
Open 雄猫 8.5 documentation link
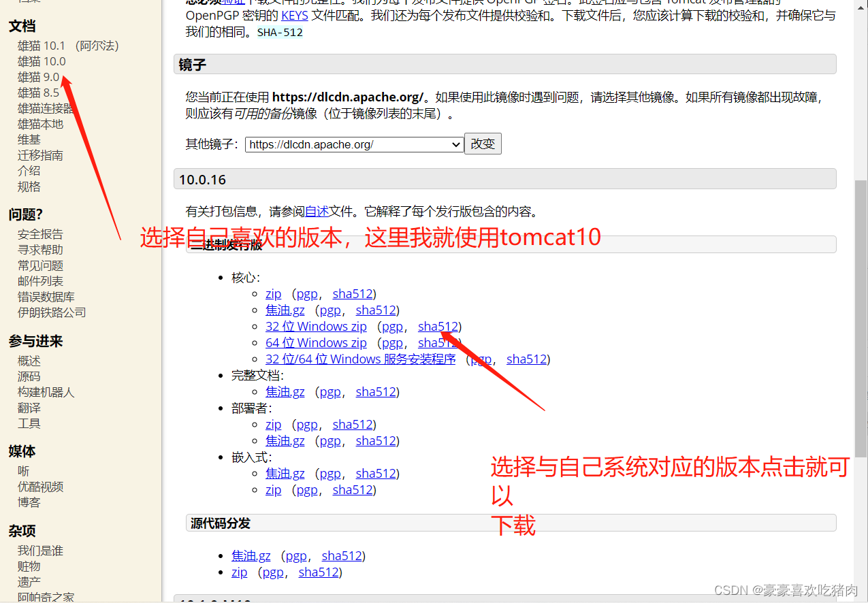(39, 93)
